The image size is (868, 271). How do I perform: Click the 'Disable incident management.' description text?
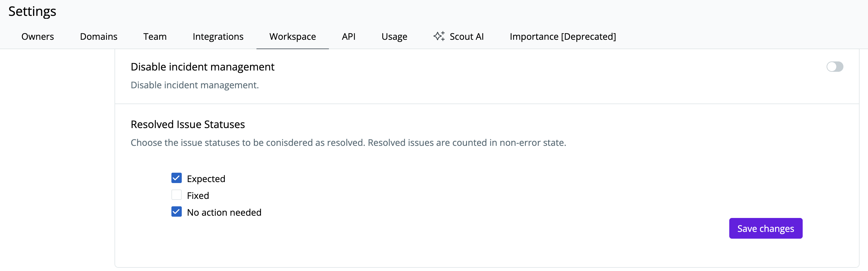pyautogui.click(x=195, y=85)
